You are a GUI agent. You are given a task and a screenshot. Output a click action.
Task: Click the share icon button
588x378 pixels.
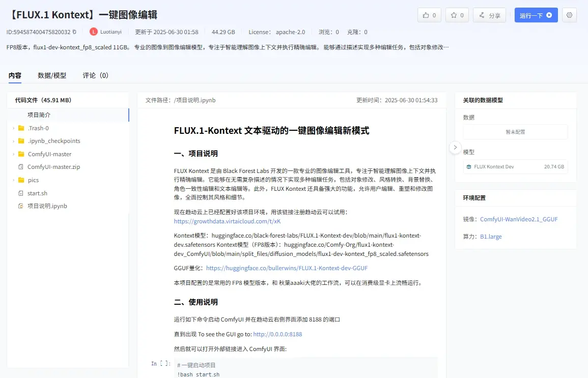tap(482, 15)
